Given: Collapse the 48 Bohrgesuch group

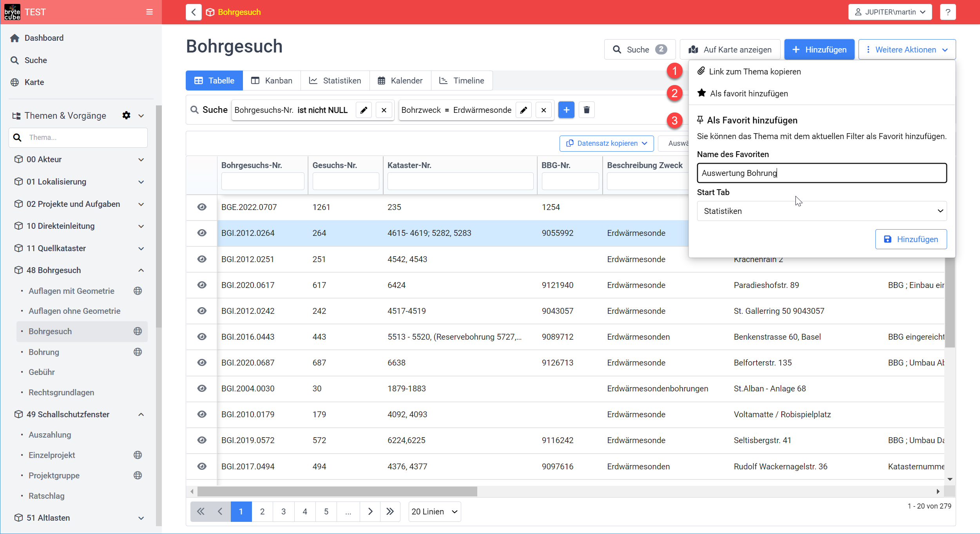Looking at the screenshot, I should 141,270.
